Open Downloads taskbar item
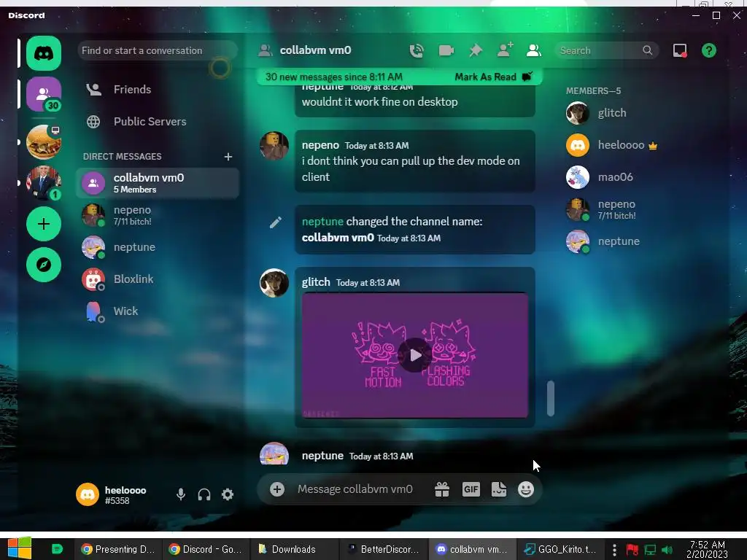 coord(294,549)
